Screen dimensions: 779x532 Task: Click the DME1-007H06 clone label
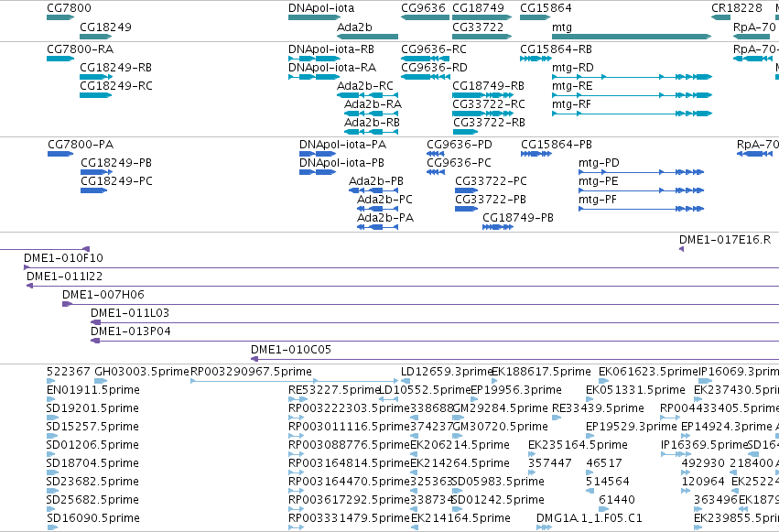(x=103, y=295)
